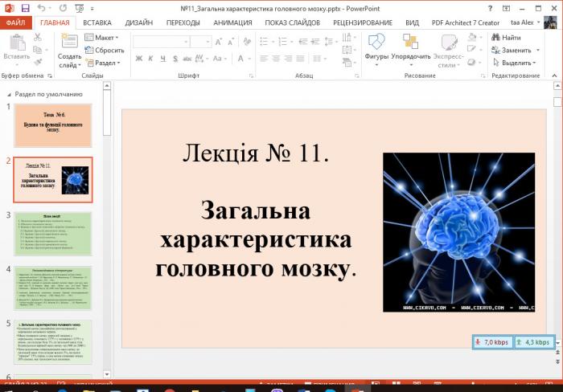This screenshot has width=563, height=392.
Task: Select slide 3 thumbnail in slide panel
Action: pyautogui.click(x=53, y=232)
